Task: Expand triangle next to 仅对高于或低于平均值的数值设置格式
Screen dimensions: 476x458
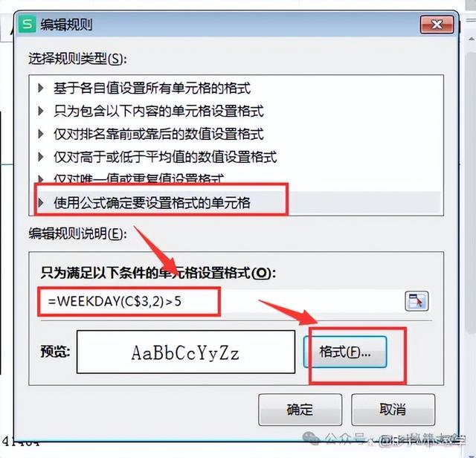Action: pos(41,157)
